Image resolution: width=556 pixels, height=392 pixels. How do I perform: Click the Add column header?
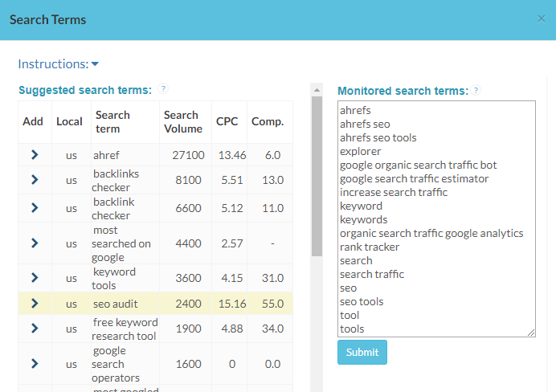pyautogui.click(x=33, y=121)
